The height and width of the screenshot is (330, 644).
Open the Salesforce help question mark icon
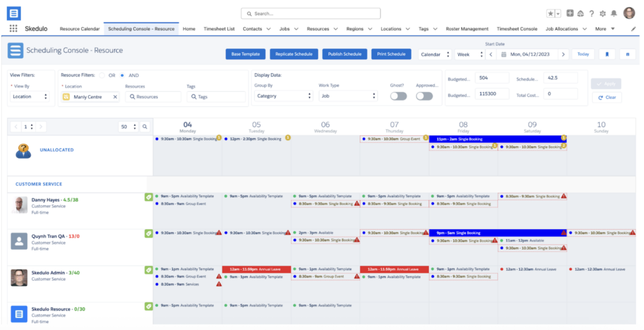tap(591, 14)
